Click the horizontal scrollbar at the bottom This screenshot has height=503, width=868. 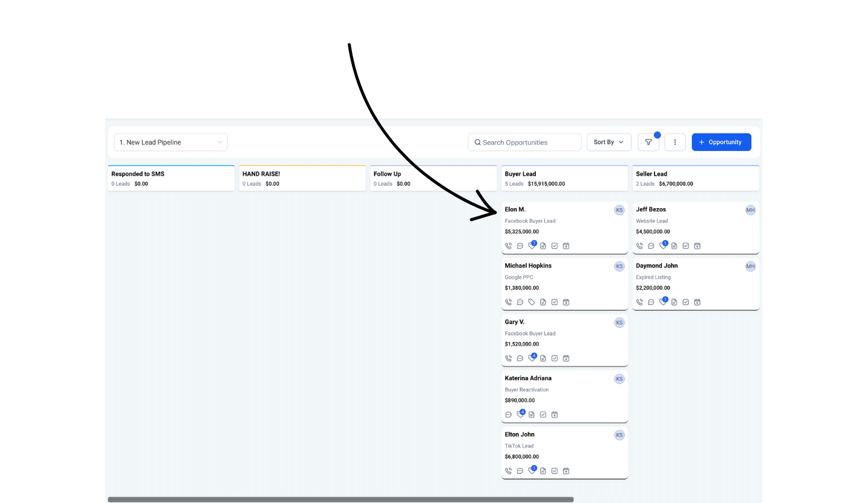pyautogui.click(x=340, y=500)
